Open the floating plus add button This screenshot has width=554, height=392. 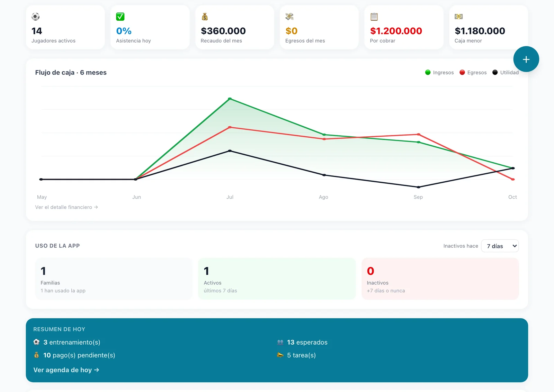click(526, 59)
